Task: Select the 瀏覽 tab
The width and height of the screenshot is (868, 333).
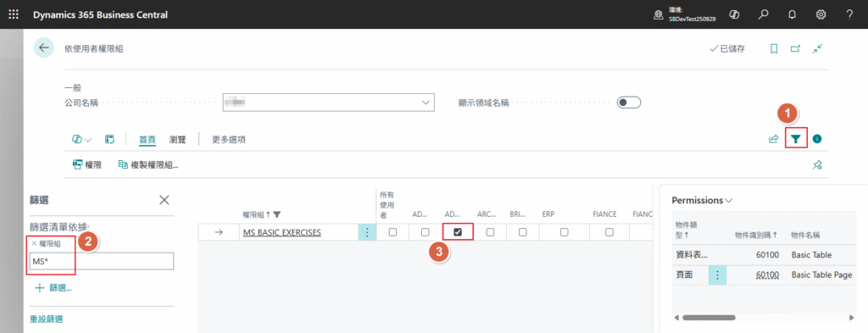Action: pyautogui.click(x=177, y=140)
